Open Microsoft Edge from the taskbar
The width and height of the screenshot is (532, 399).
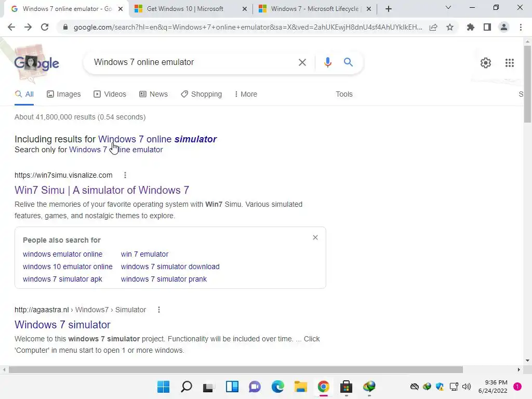tap(278, 387)
